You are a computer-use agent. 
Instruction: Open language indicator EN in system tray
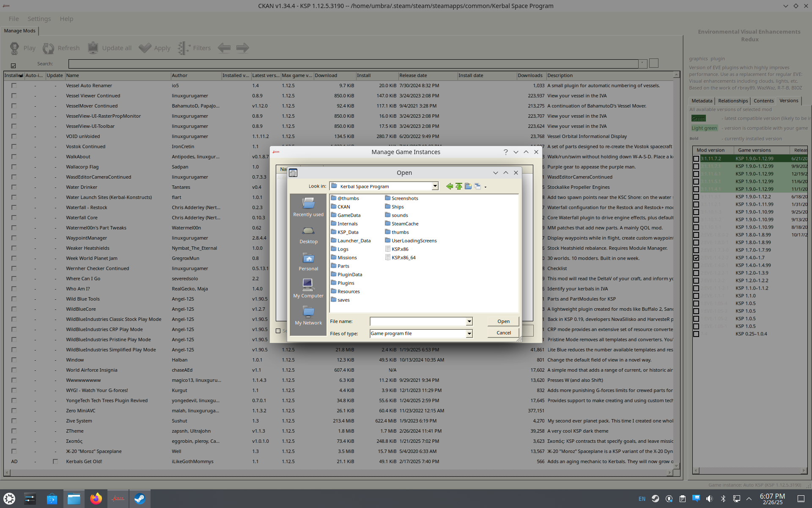[x=642, y=499]
